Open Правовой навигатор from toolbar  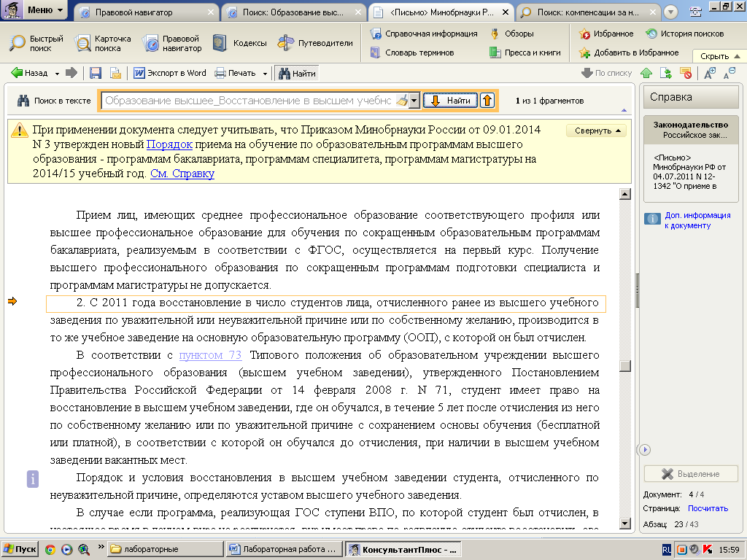172,43
